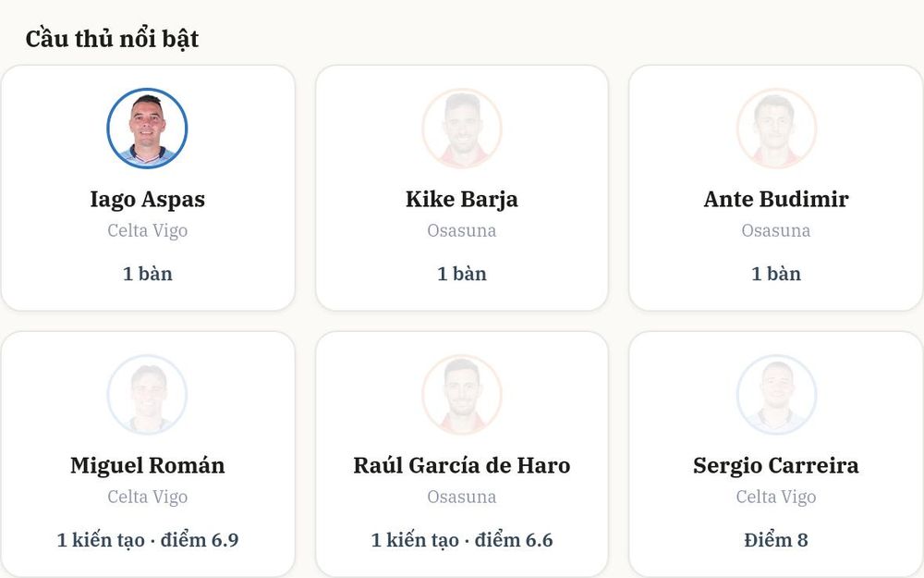Viewport: 924px width, 578px height.
Task: Click Miguel Román's avatar photo
Action: coord(147,395)
